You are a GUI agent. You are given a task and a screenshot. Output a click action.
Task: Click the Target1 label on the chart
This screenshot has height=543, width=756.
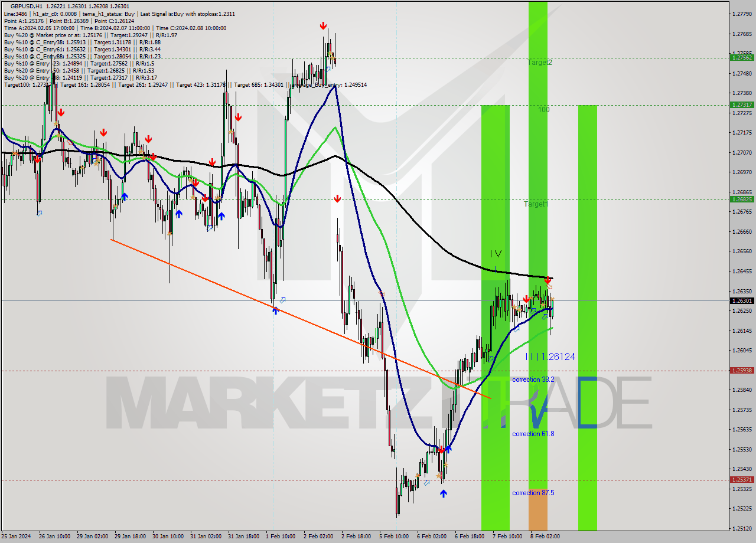tap(536, 204)
